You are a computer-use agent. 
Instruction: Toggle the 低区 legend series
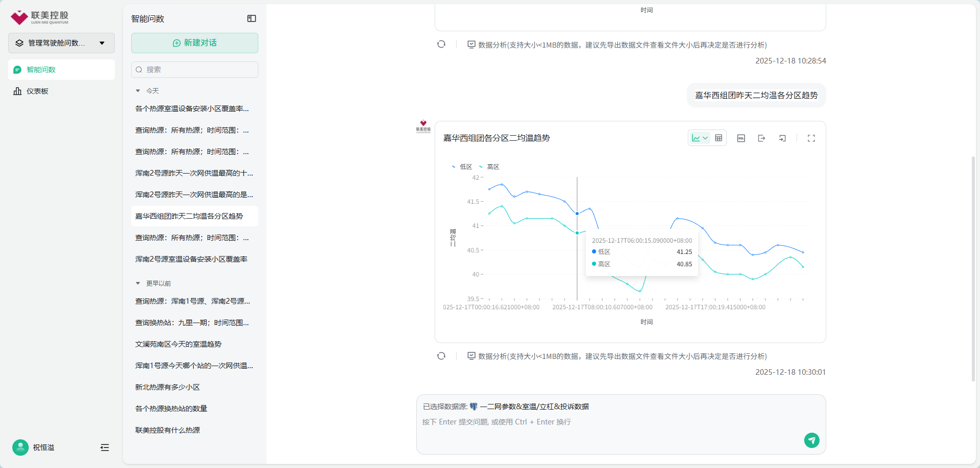tap(462, 167)
